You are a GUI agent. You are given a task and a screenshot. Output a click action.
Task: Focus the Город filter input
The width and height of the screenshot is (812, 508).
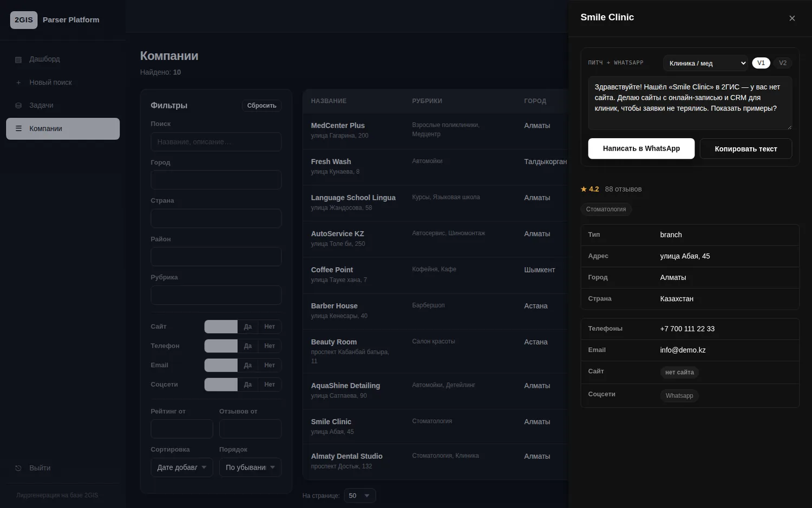click(216, 180)
